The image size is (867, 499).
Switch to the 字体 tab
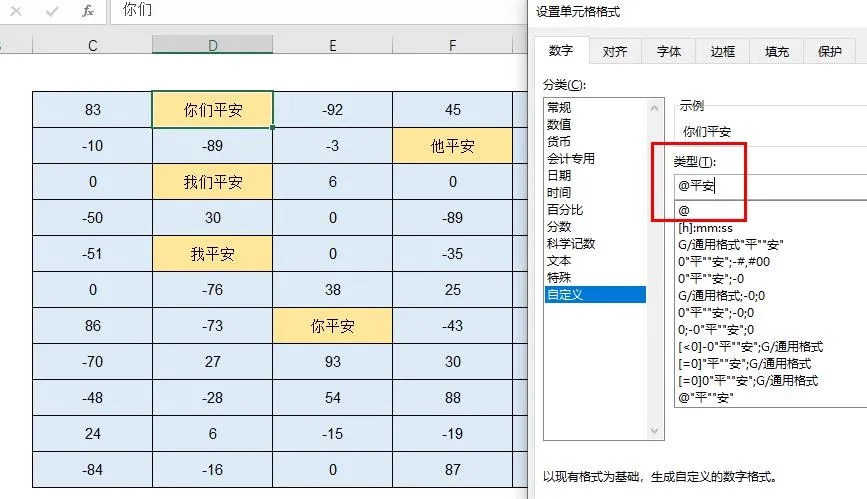668,51
